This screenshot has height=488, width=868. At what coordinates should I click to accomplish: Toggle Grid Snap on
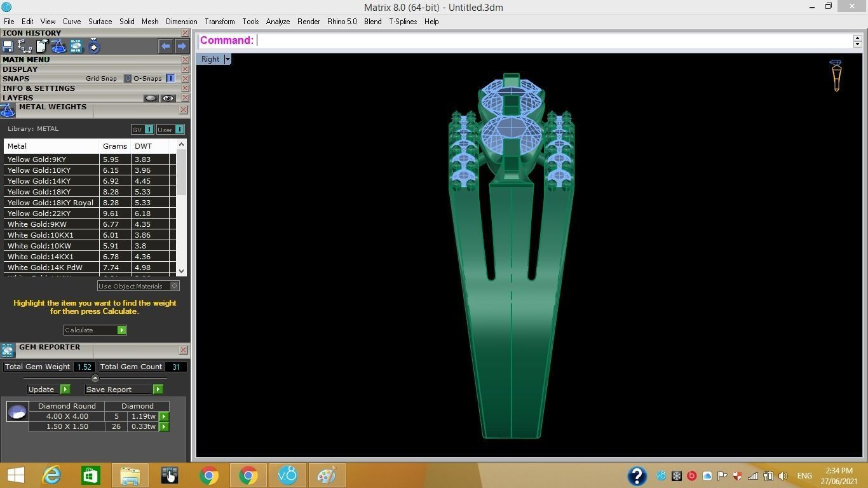pyautogui.click(x=128, y=78)
